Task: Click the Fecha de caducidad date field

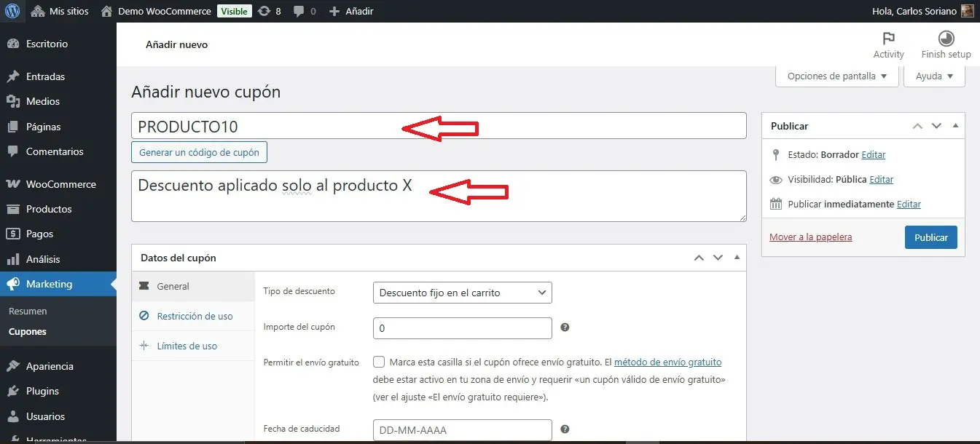Action: pyautogui.click(x=462, y=429)
